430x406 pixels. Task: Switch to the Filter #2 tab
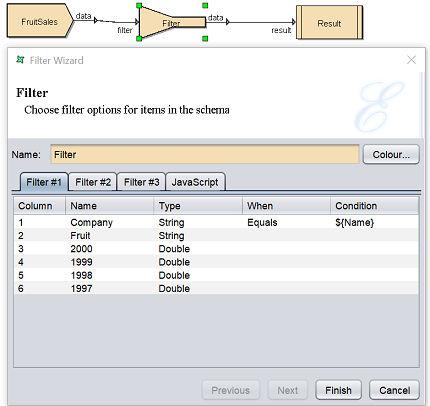[93, 182]
